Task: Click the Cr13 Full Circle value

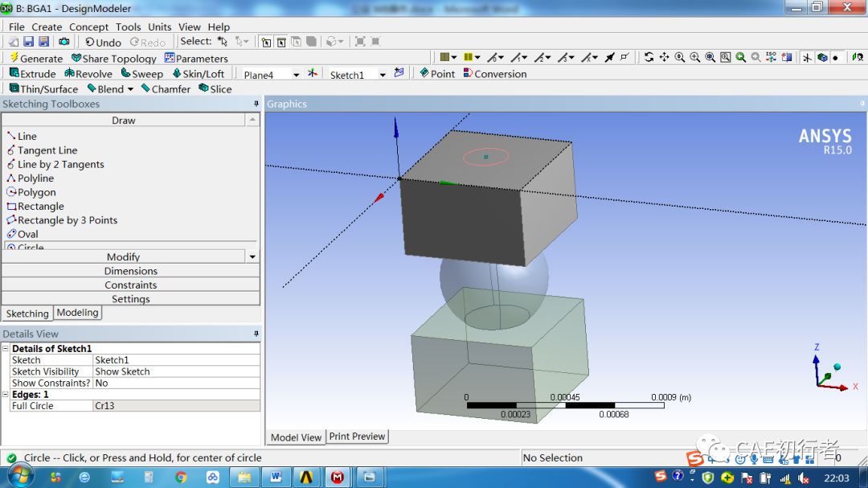Action: tap(176, 405)
